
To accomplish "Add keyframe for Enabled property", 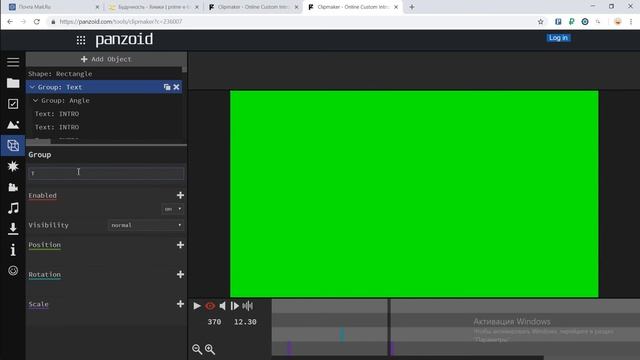I will (x=180, y=196).
